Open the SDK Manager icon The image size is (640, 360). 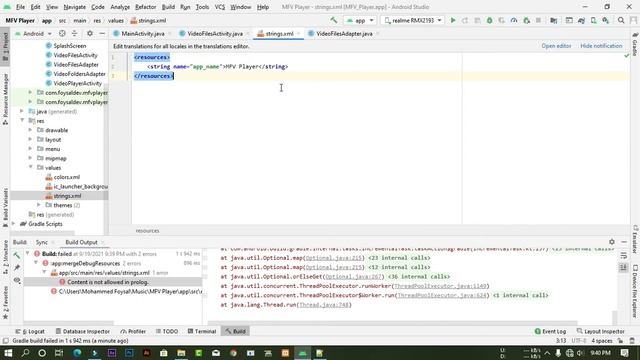[x=606, y=20]
